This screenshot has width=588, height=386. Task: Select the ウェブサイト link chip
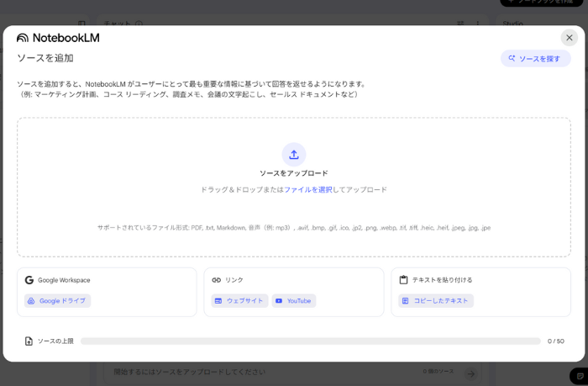(239, 301)
